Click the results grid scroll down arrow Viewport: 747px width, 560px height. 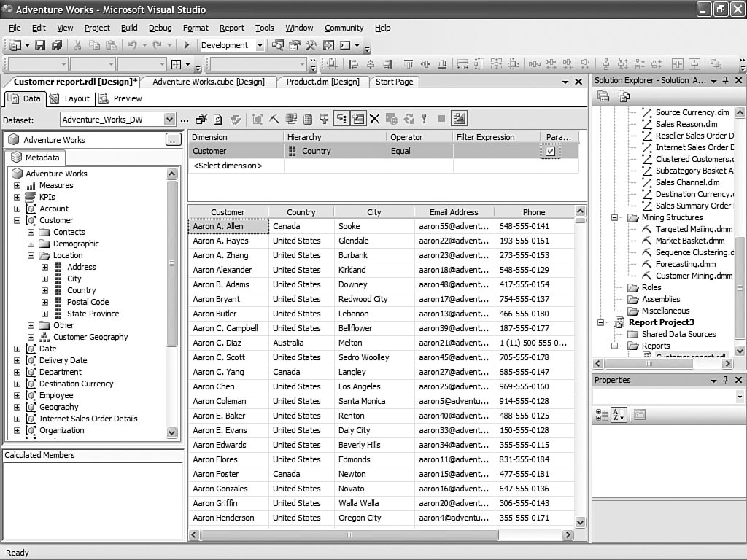[x=580, y=522]
